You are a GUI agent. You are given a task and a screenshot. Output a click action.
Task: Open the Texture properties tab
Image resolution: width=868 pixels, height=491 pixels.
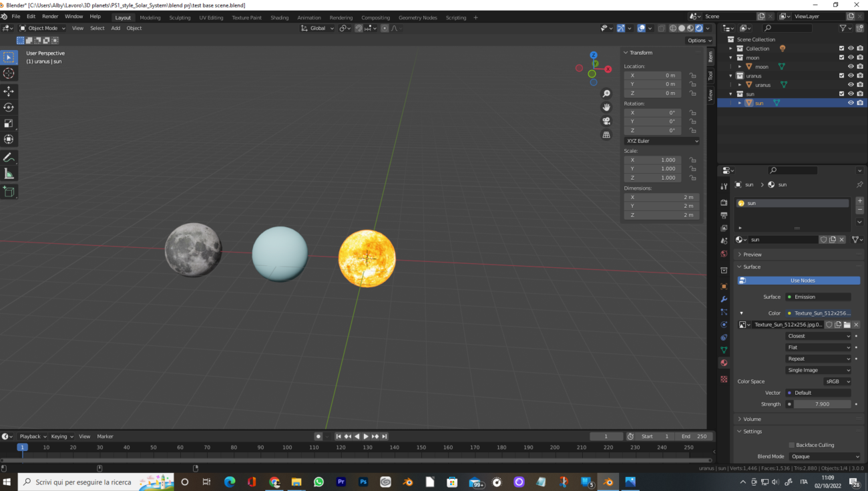724,379
